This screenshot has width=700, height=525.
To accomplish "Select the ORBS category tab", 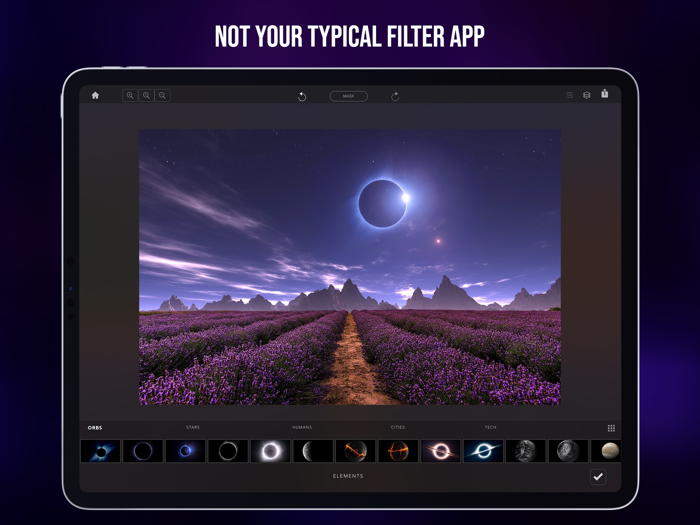I will (95, 428).
